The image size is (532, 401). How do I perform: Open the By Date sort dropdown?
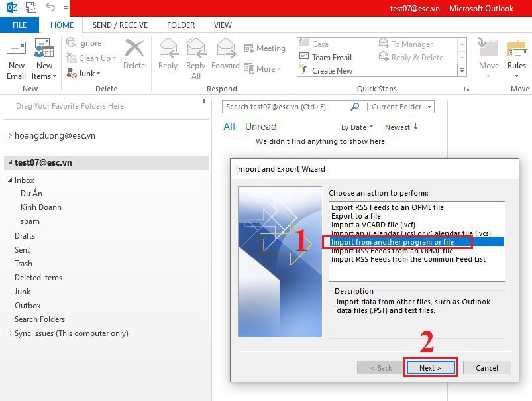pos(356,127)
